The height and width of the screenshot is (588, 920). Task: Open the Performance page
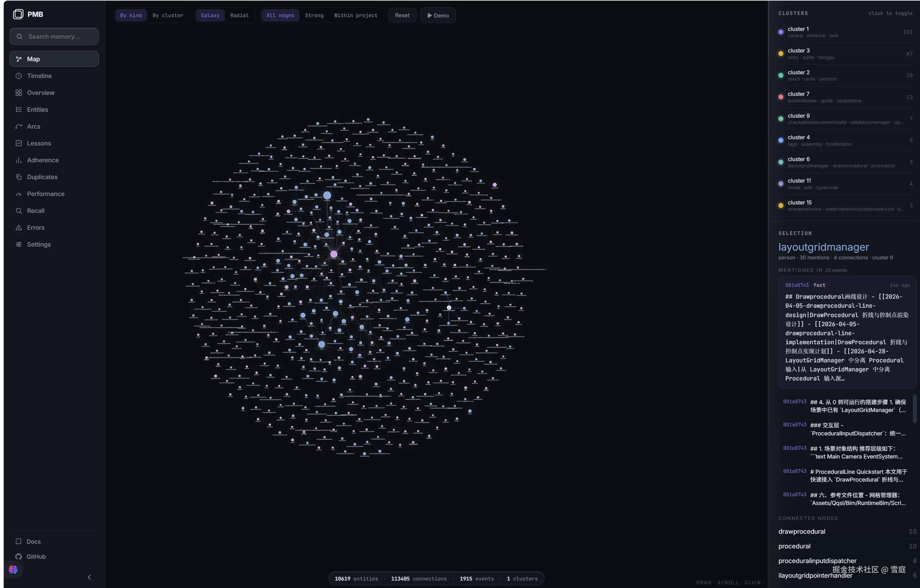point(54,194)
